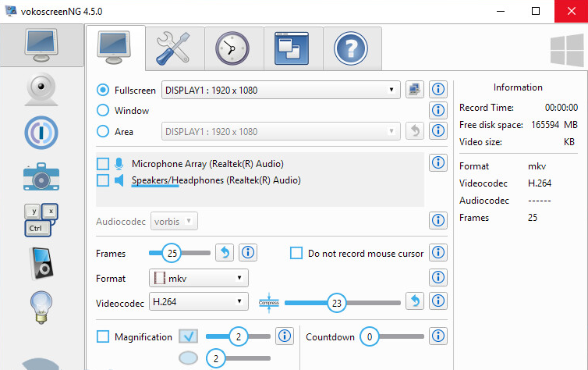Adjust the Frames slider handle at 25
The width and height of the screenshot is (588, 370).
point(172,253)
